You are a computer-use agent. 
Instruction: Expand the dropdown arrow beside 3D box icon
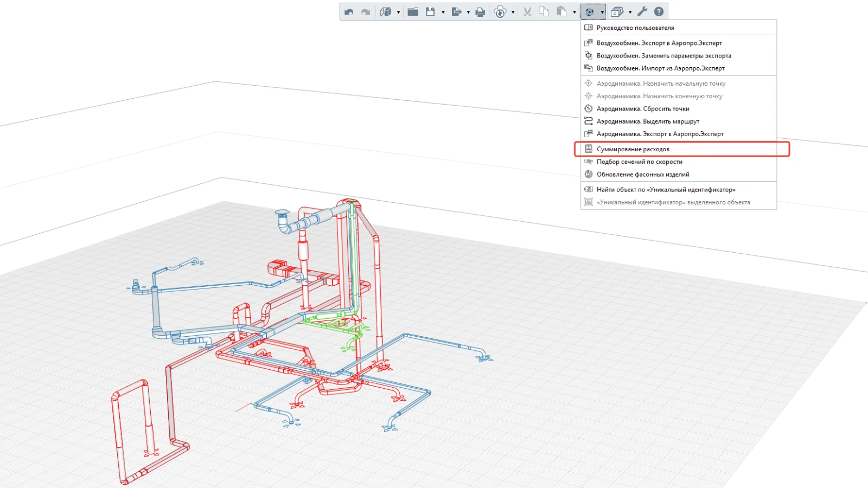(398, 12)
